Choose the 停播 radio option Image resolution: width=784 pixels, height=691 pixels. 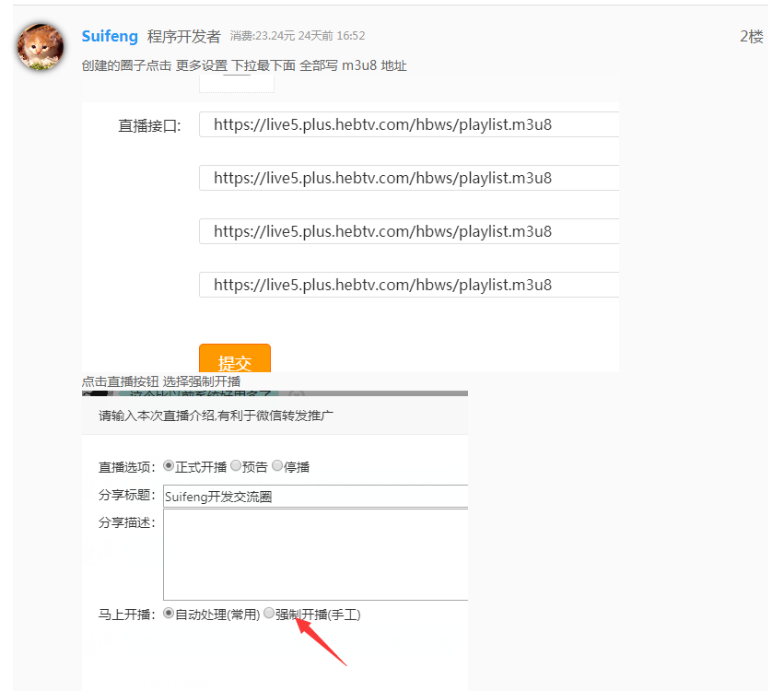pos(277,466)
